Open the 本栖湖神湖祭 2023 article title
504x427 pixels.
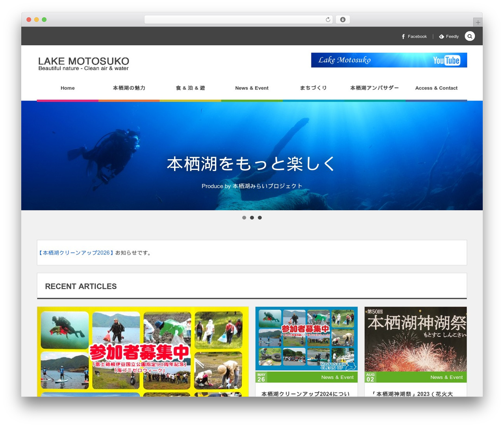point(412,394)
